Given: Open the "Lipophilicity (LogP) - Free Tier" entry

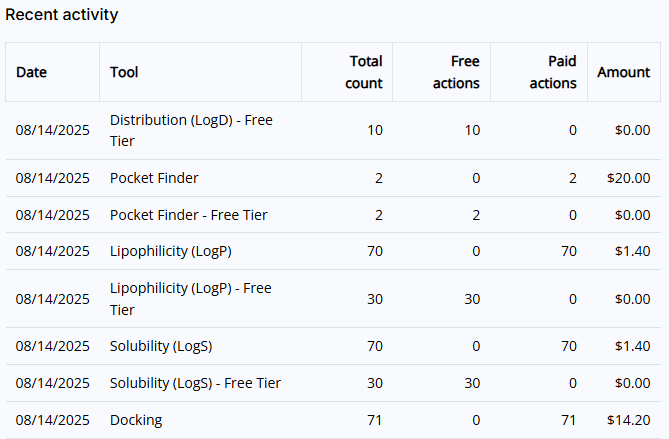Looking at the screenshot, I should coord(190,298).
